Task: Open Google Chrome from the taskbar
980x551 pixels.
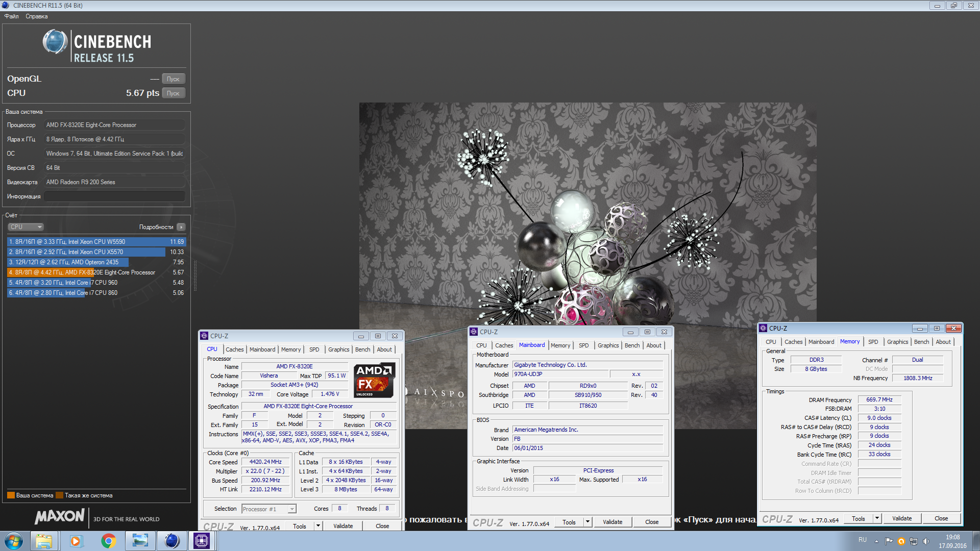Action: click(108, 541)
